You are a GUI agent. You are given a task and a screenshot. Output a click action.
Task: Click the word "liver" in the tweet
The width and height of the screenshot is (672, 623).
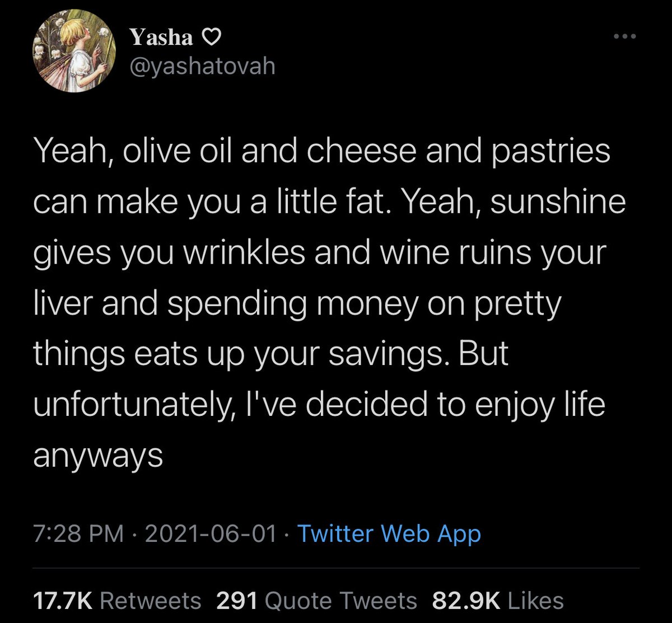[63, 303]
